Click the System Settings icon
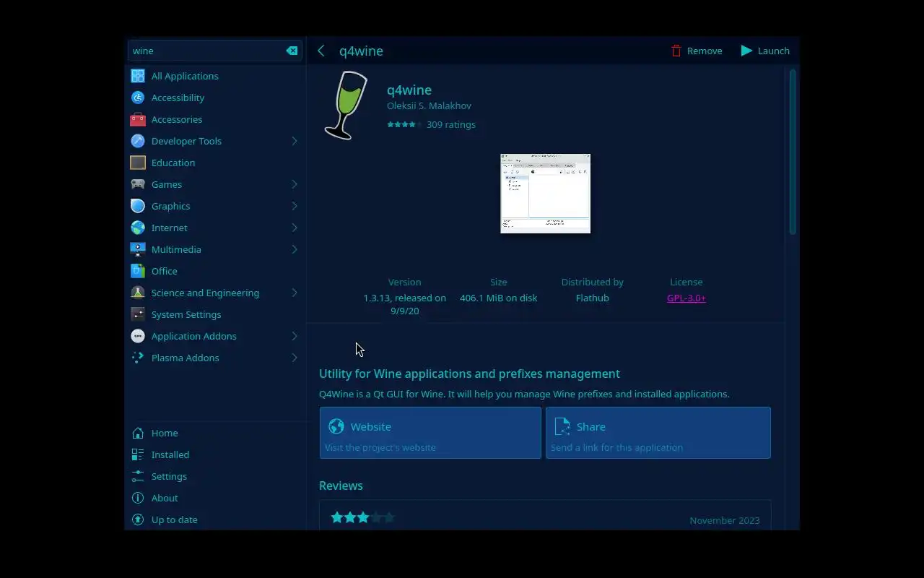This screenshot has height=578, width=924. 138,314
